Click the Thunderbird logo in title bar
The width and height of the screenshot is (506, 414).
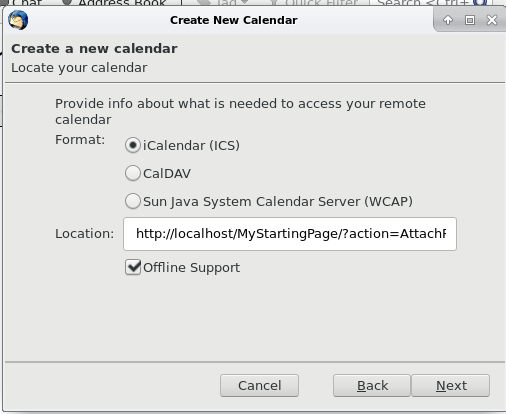click(x=18, y=20)
